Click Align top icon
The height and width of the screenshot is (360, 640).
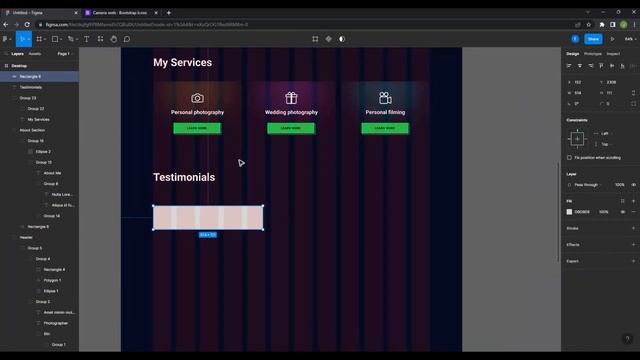pyautogui.click(x=601, y=66)
